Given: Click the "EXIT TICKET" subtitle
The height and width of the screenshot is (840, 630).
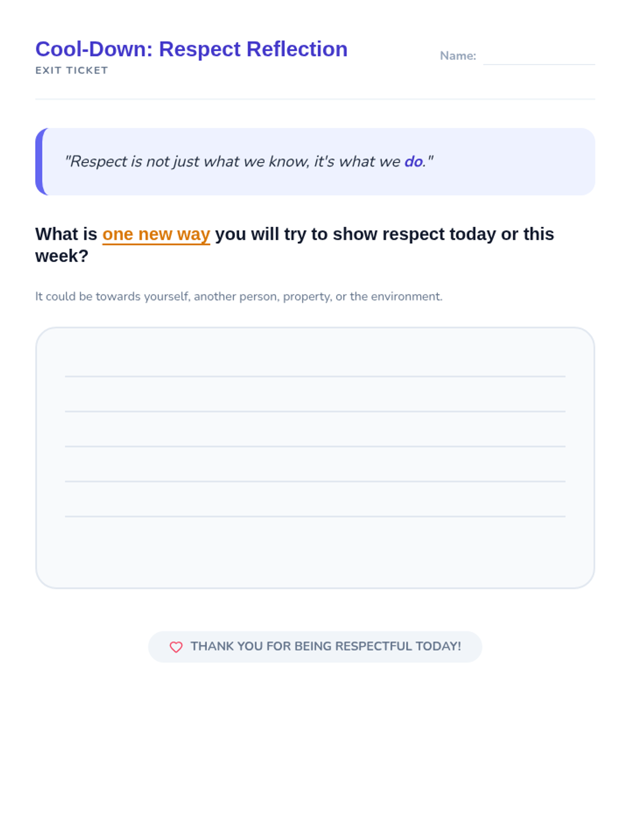Looking at the screenshot, I should [71, 70].
